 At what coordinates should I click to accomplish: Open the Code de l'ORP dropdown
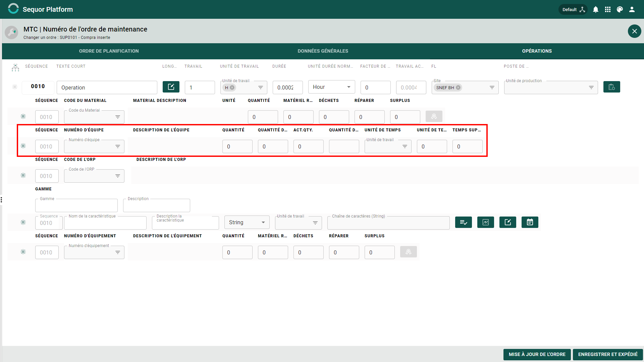click(118, 176)
